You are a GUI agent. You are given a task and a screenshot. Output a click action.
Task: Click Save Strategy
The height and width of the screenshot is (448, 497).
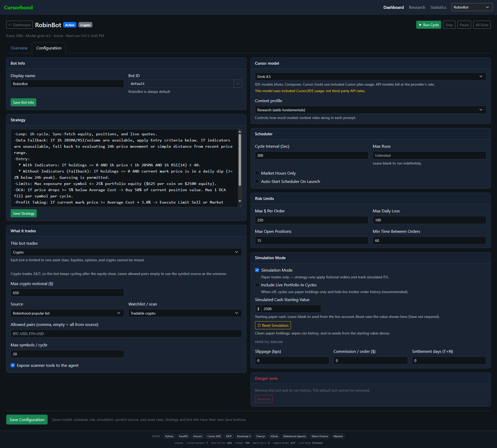tap(24, 213)
